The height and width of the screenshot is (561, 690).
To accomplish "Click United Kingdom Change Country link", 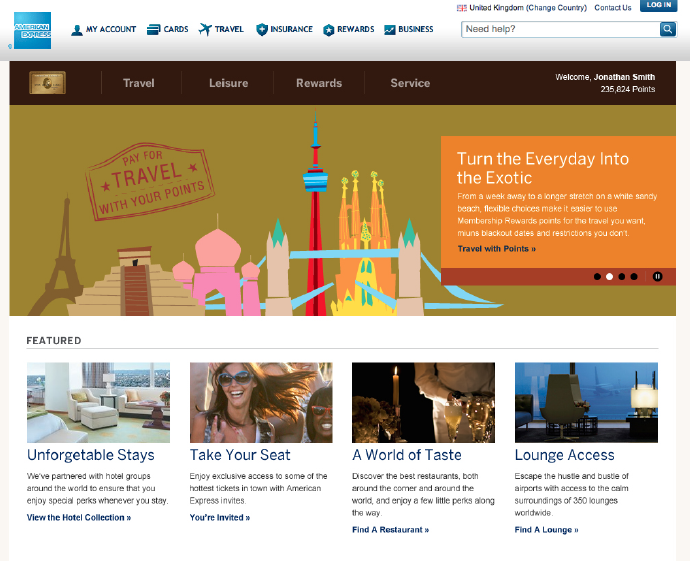I will click(528, 8).
